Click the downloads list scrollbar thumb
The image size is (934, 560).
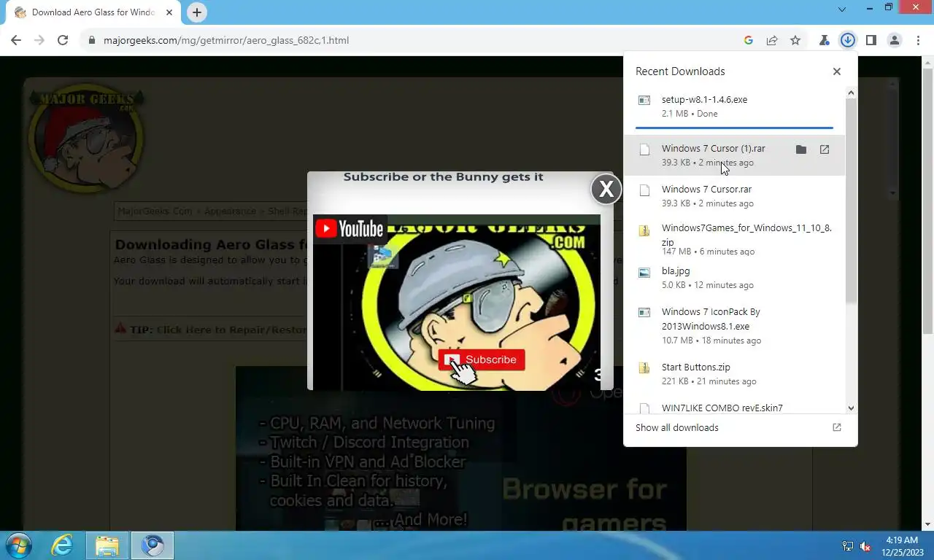click(x=851, y=201)
